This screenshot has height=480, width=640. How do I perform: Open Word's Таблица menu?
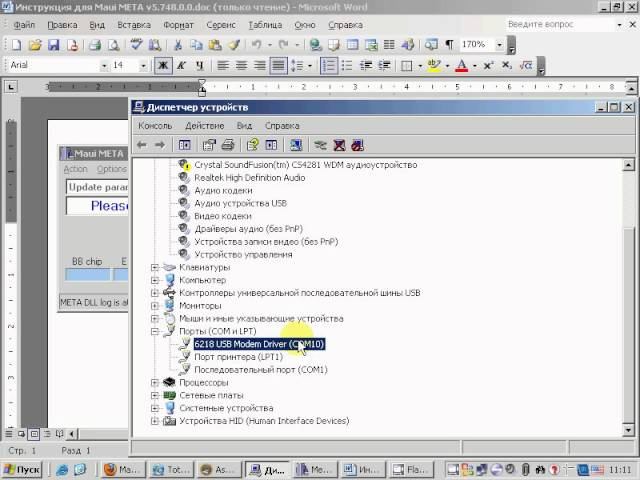(265, 25)
